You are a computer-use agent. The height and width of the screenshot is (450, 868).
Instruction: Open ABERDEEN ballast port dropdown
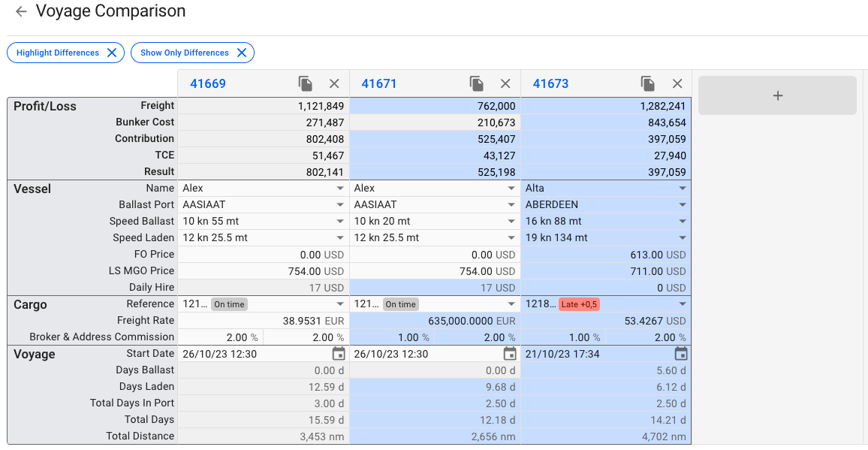(606, 205)
